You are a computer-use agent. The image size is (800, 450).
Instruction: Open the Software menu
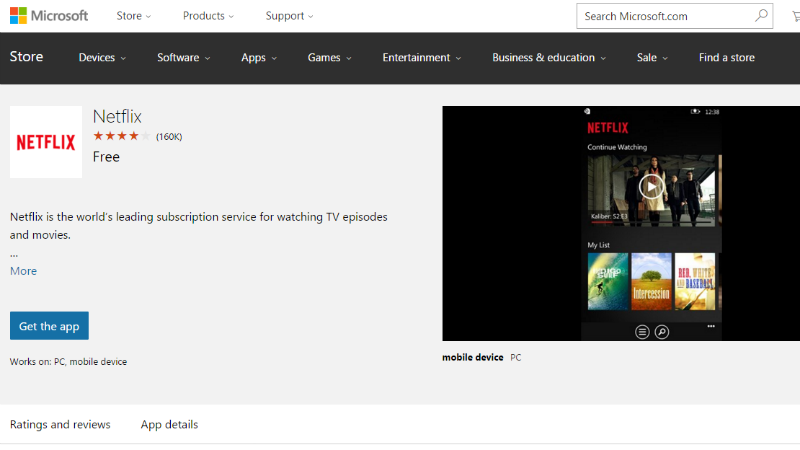pos(184,58)
